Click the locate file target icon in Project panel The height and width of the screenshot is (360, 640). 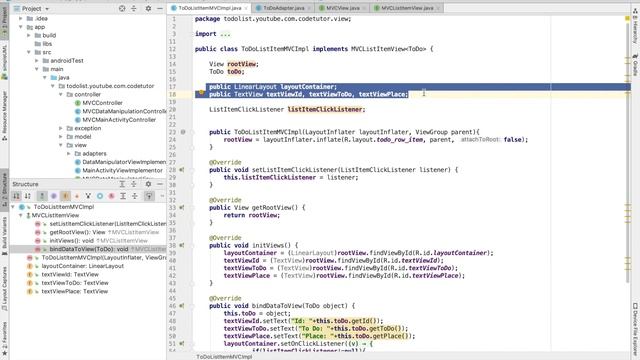click(x=122, y=8)
